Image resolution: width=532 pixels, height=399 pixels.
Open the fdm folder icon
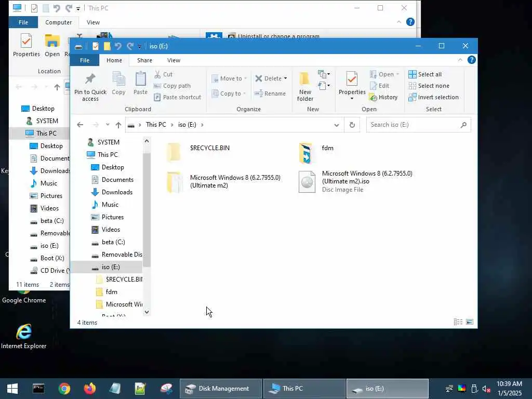tap(305, 153)
